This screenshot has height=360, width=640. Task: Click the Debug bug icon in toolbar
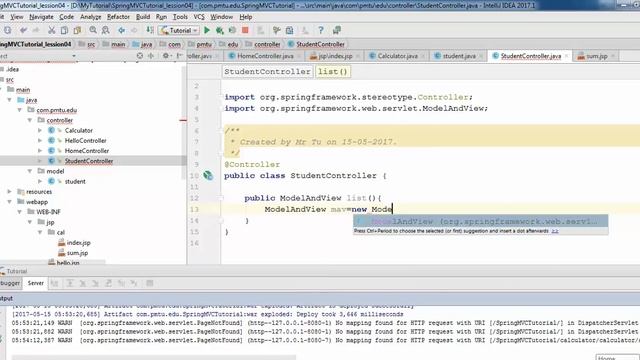tap(220, 30)
